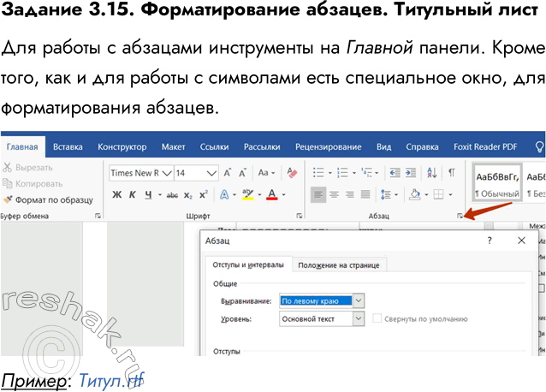Toggle italic formatting with the К button
This screenshot has width=546, height=392.
(133, 194)
